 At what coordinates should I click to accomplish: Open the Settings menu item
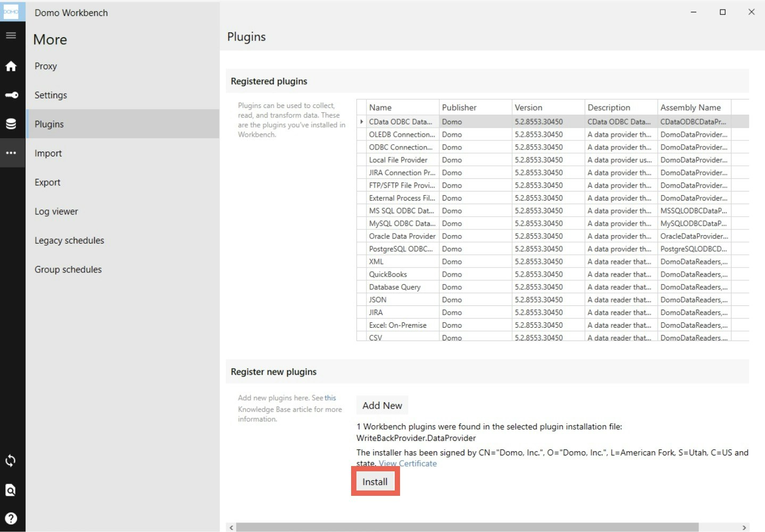pyautogui.click(x=122, y=95)
